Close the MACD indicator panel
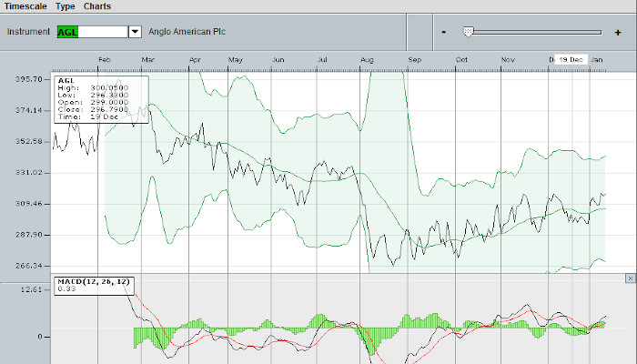Image resolution: width=637 pixels, height=364 pixels. tap(630, 278)
